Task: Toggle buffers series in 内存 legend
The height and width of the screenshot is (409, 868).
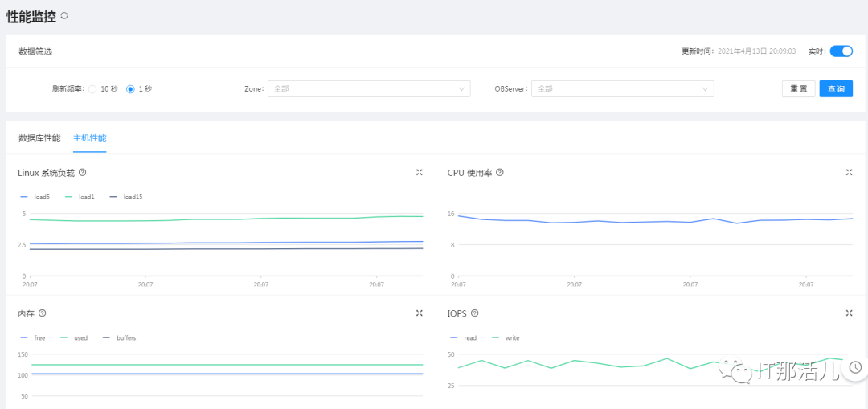Action: pos(120,338)
